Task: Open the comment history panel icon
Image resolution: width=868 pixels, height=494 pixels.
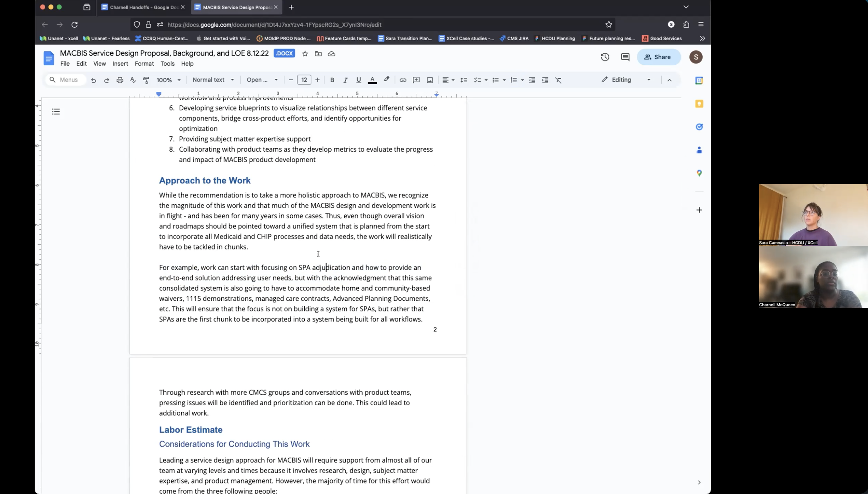Action: [625, 57]
